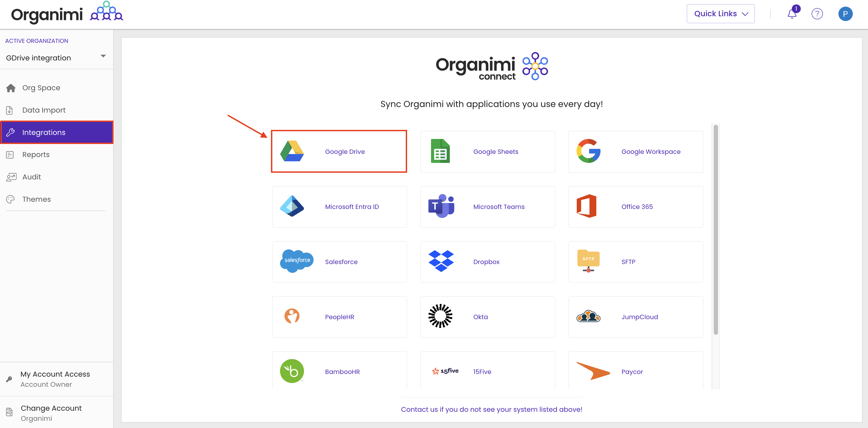Image resolution: width=868 pixels, height=428 pixels.
Task: Click the Org Space home icon
Action: pyautogui.click(x=11, y=88)
